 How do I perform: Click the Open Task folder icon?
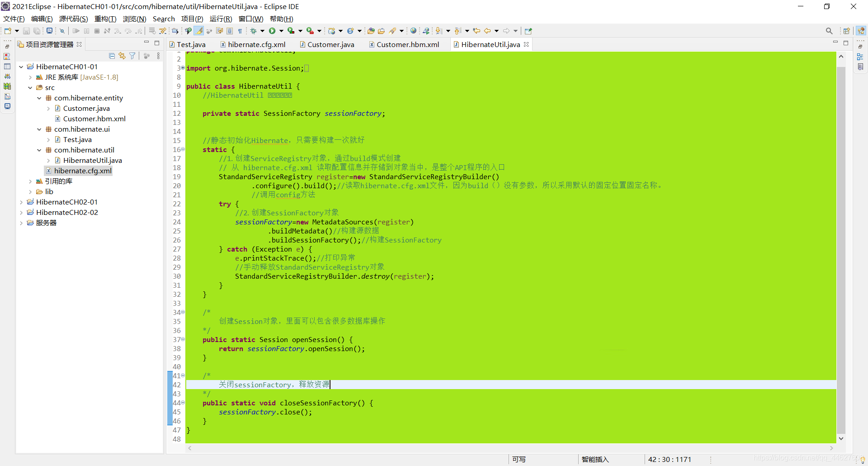click(381, 31)
